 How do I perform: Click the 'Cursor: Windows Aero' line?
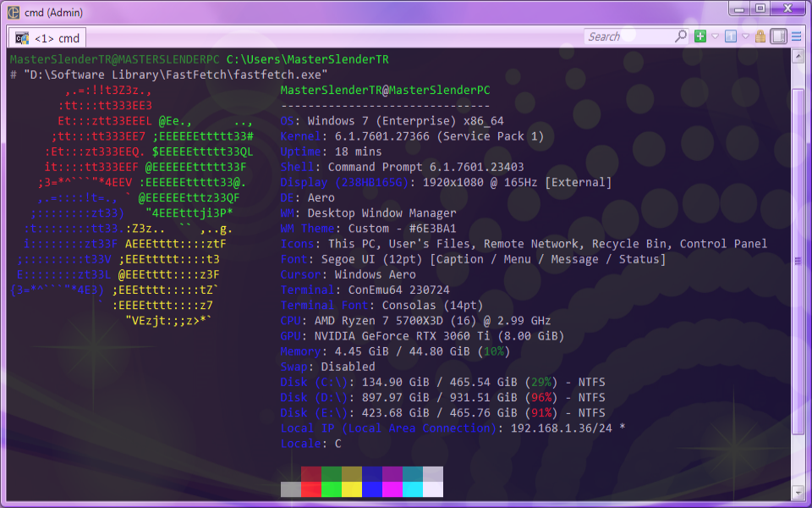pos(348,274)
